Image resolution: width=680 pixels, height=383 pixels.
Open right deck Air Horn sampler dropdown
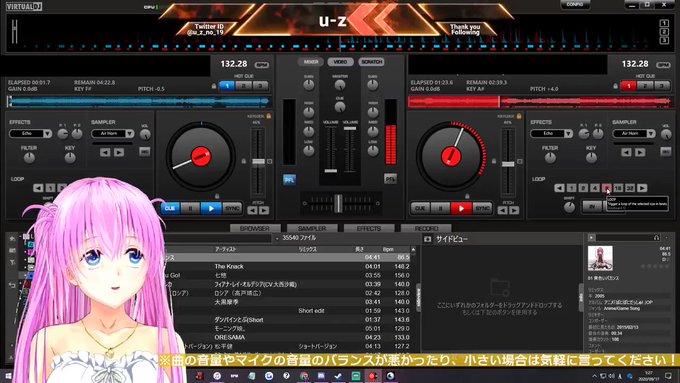(x=651, y=134)
